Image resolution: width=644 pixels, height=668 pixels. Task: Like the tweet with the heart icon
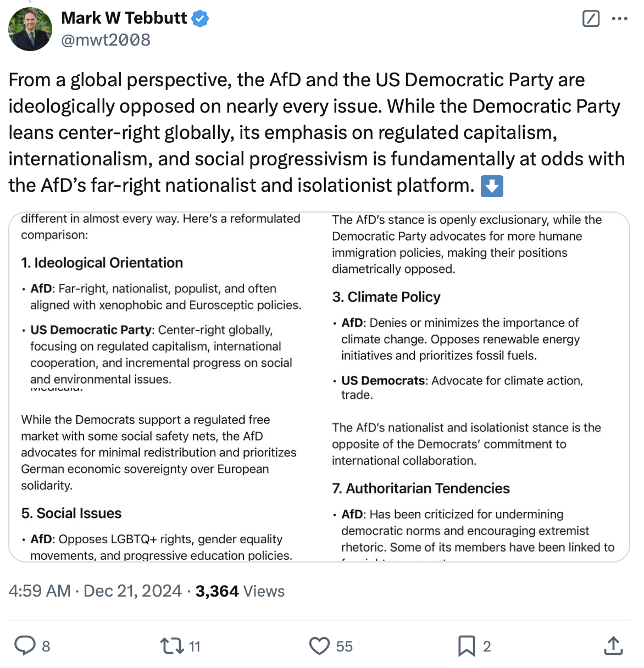click(319, 645)
